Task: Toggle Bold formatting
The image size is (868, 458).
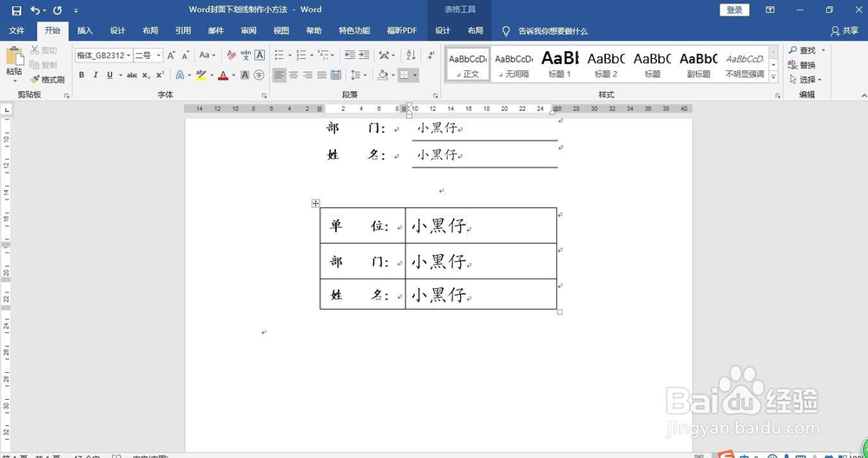Action: point(82,75)
